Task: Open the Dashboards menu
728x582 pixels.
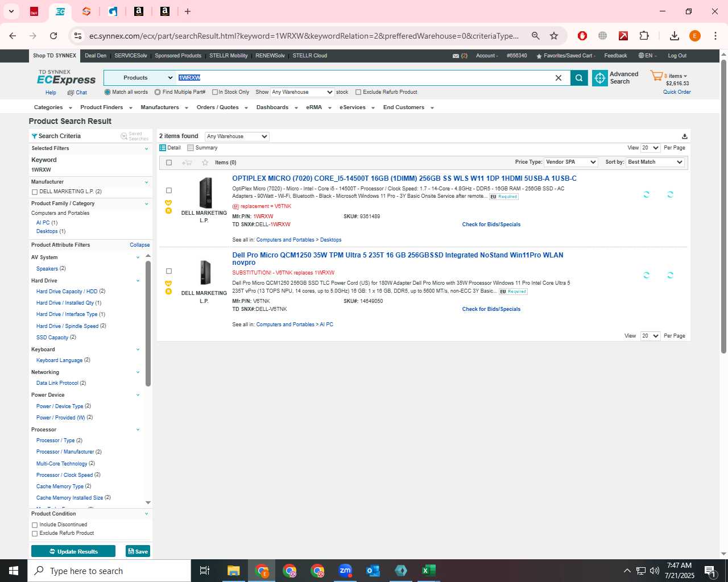Action: [x=276, y=107]
